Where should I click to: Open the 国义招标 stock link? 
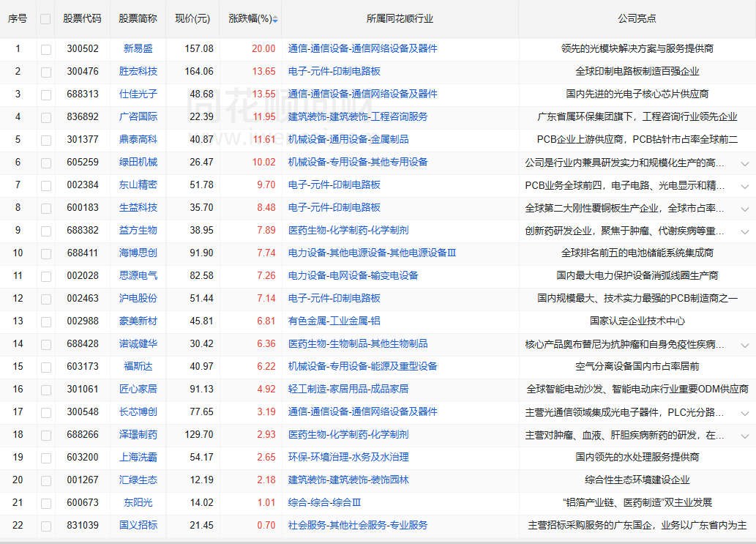click(138, 525)
